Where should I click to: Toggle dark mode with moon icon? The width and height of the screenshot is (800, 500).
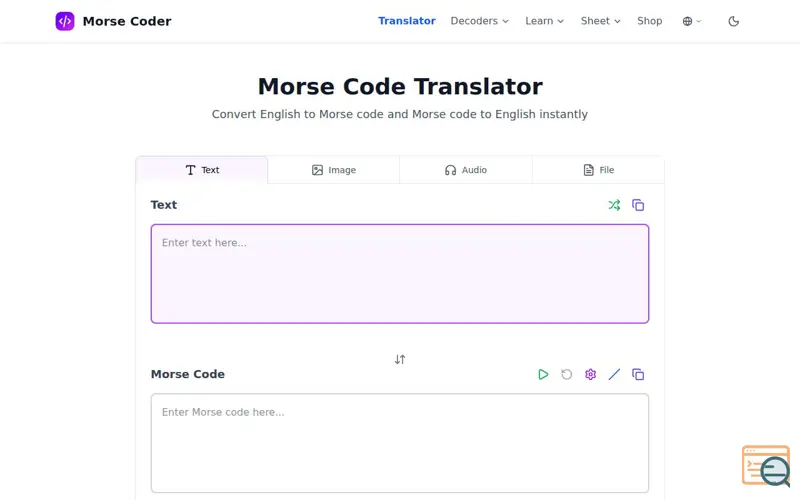click(x=734, y=21)
